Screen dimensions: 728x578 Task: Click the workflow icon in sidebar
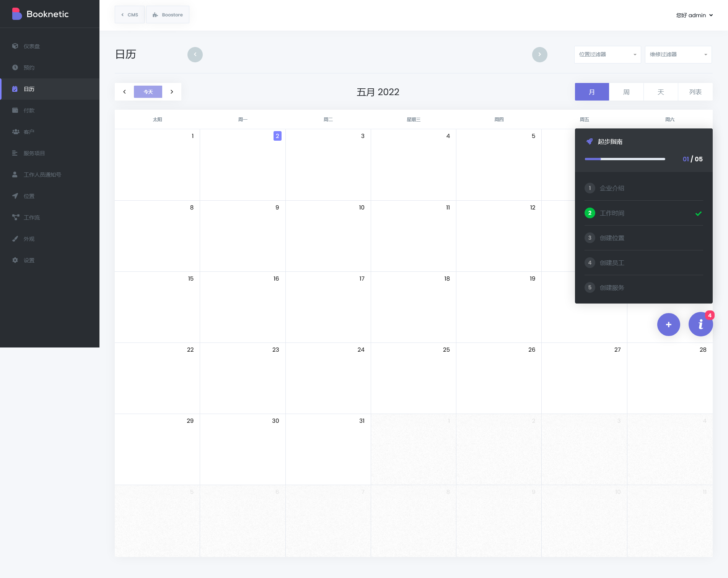point(15,218)
